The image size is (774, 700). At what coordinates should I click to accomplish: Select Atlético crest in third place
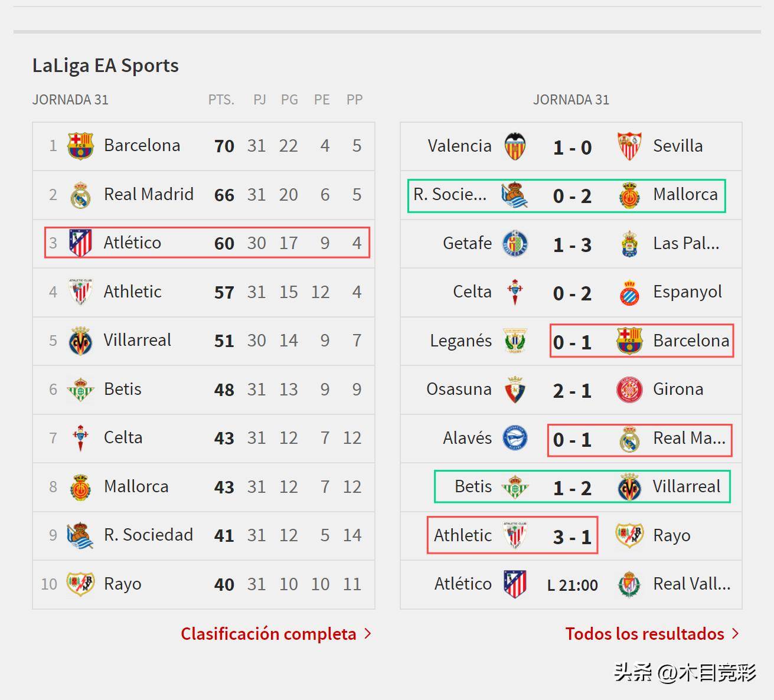point(80,243)
